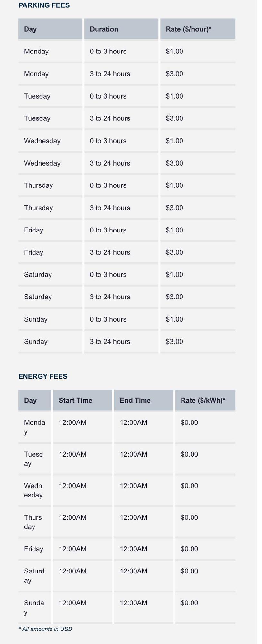Click the Start Time column header

tap(75, 400)
